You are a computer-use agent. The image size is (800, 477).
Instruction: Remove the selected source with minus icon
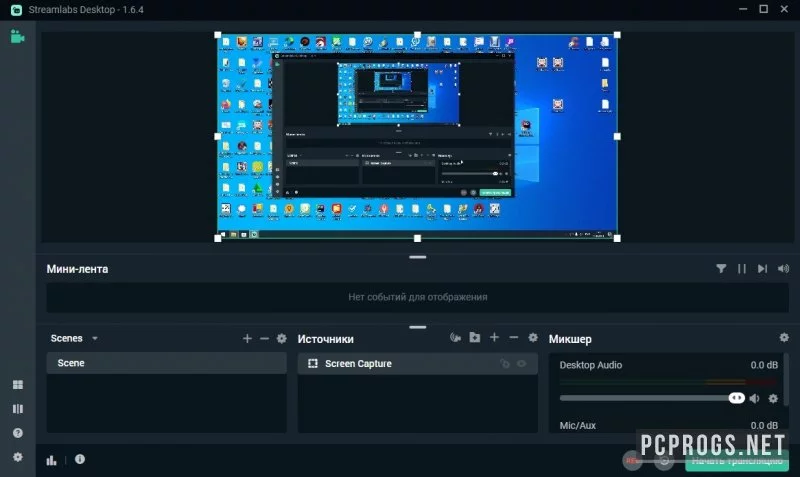tap(514, 337)
